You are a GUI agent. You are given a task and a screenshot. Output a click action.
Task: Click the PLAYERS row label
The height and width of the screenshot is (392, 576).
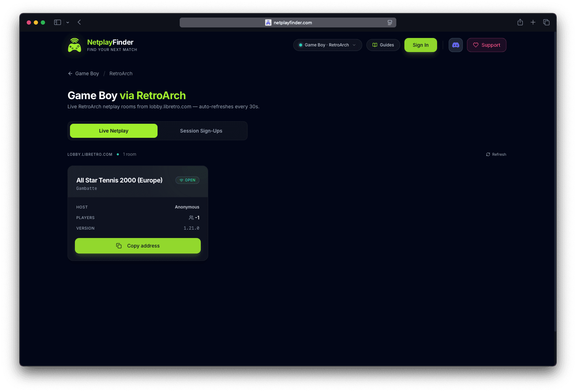tap(85, 218)
